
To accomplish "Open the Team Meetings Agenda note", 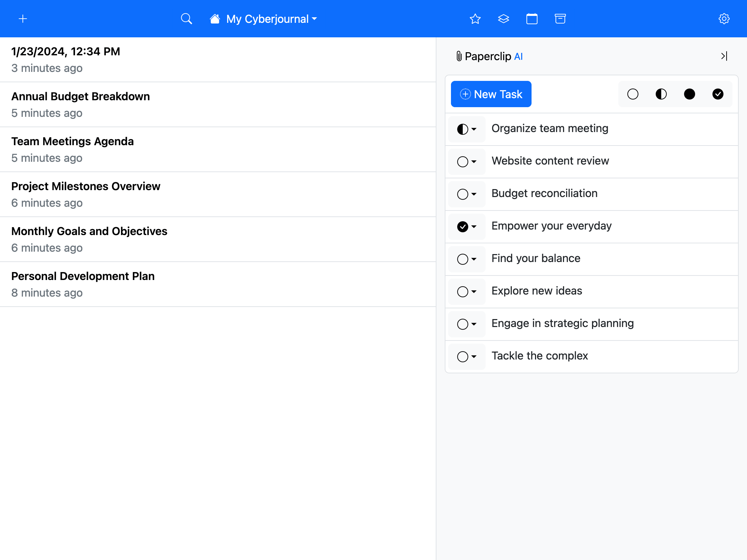I will click(72, 141).
